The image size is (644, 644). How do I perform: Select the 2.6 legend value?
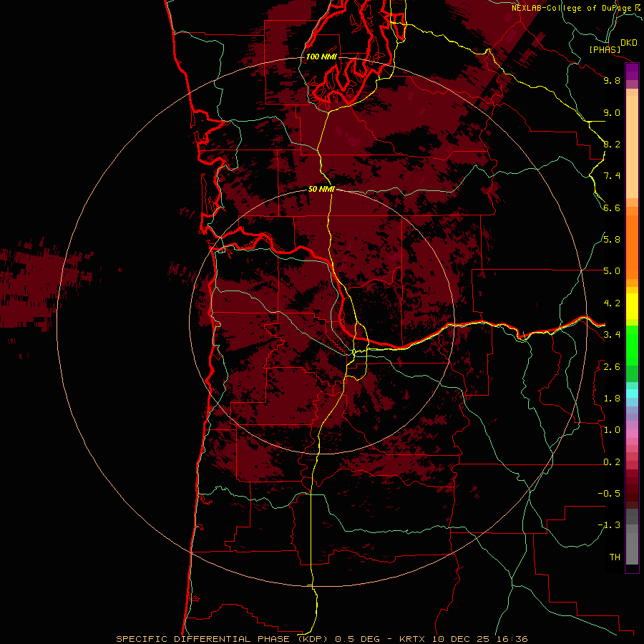pos(612,367)
